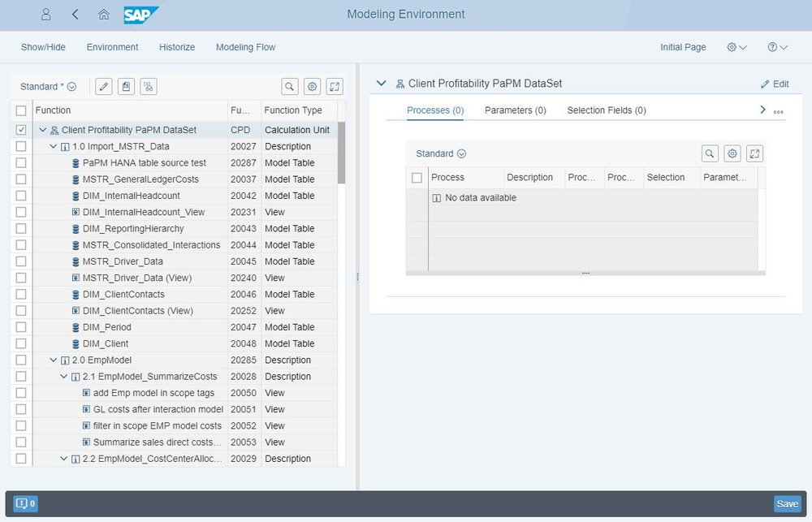Click the model table icon of DIM_Period
Screen dimensions: 812x522
76,327
